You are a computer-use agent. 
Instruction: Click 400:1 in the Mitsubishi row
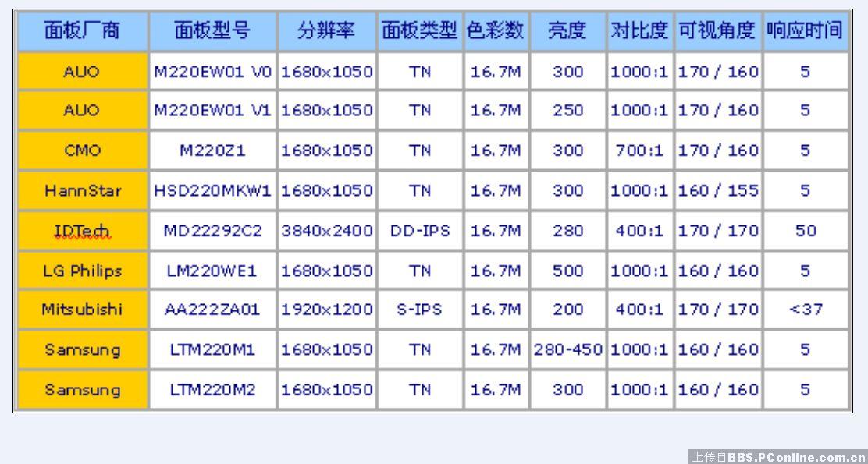point(640,309)
